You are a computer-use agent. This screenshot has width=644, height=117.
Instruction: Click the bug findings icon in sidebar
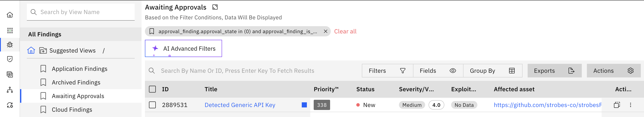[x=10, y=45]
